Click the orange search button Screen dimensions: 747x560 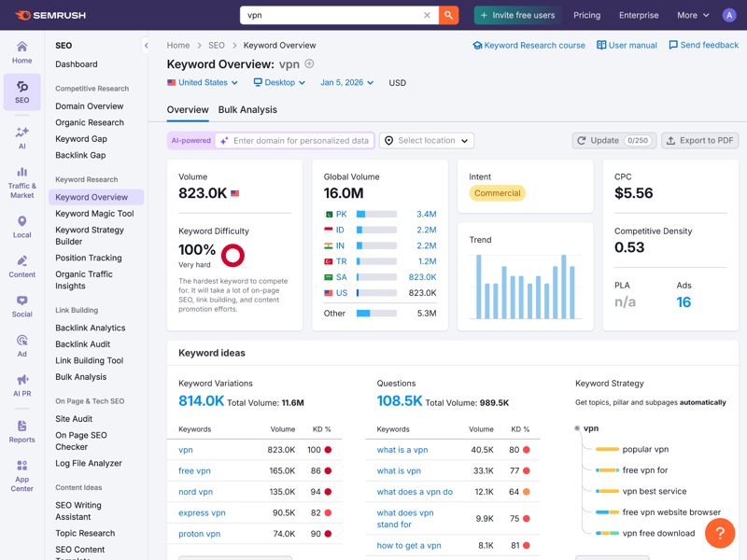point(449,15)
